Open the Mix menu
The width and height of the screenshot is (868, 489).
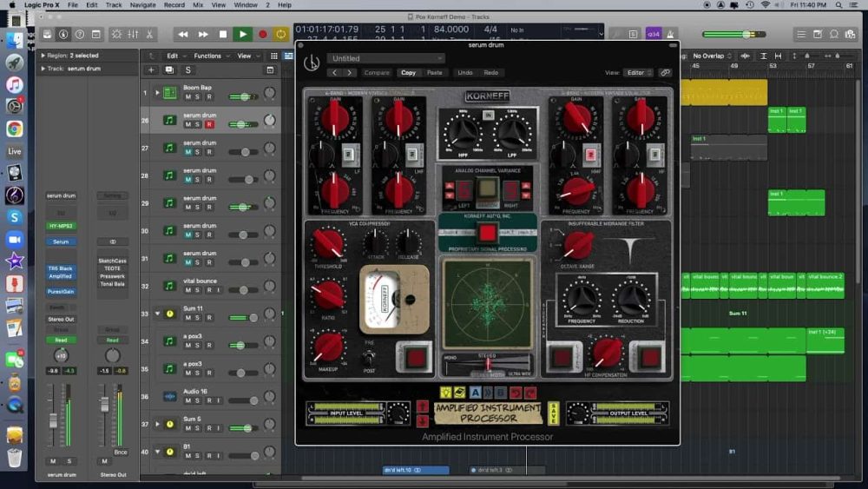click(198, 5)
